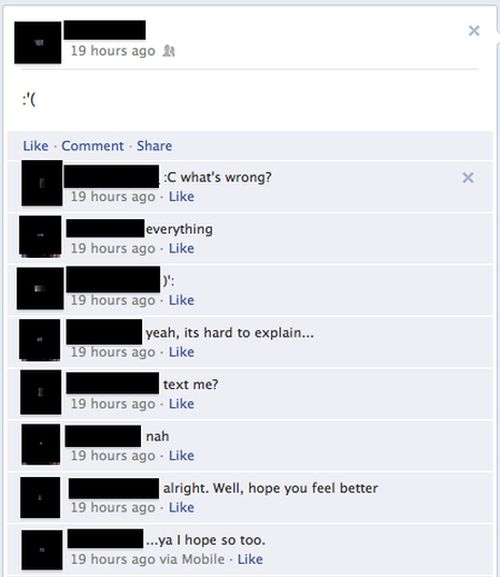Open the avatar beside the "text me?" comment

click(x=41, y=392)
